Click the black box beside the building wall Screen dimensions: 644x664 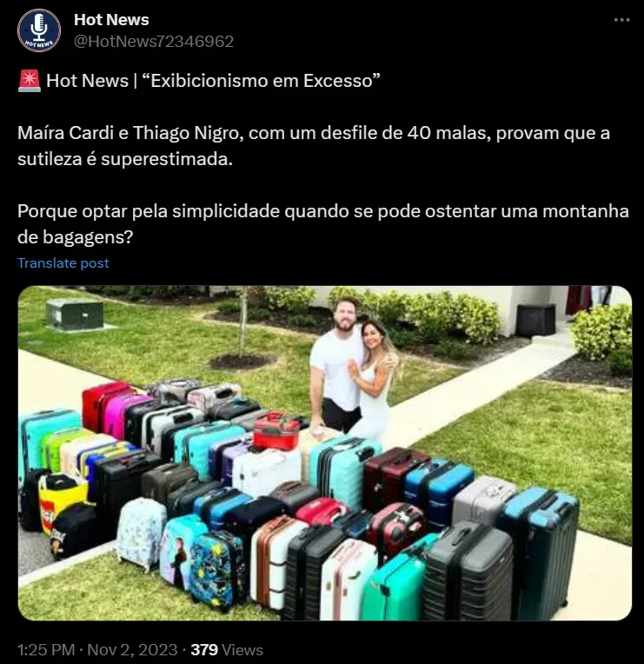[535, 320]
